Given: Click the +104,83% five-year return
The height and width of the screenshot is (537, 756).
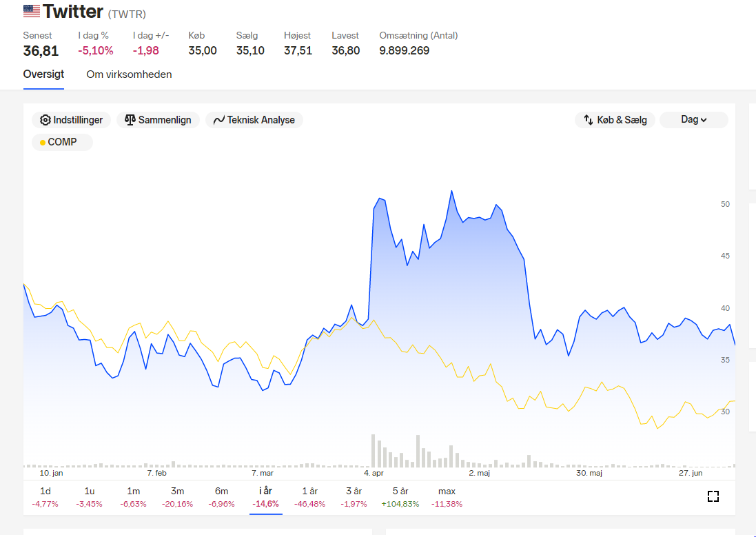Looking at the screenshot, I should click(x=400, y=504).
